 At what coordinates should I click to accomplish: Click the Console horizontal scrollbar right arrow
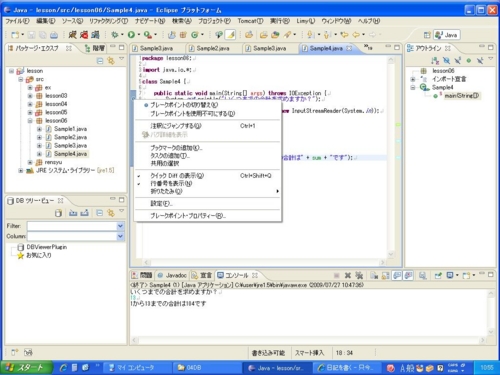pos(482,340)
